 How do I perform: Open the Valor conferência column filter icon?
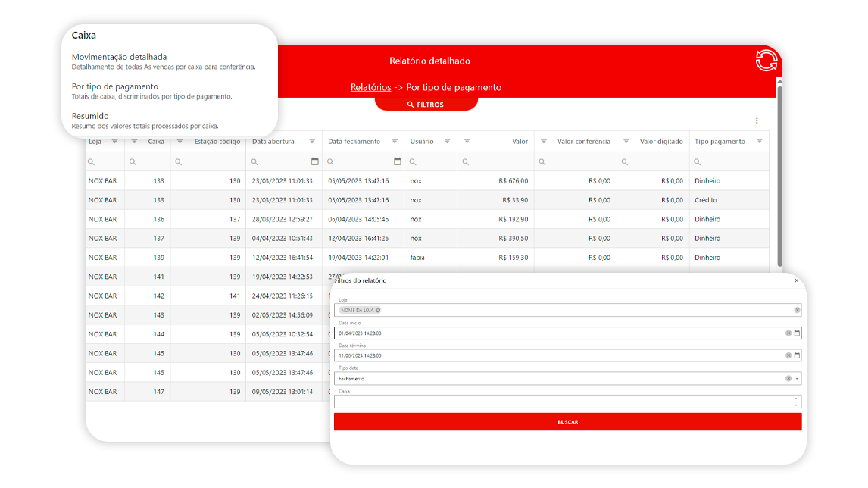coord(544,141)
